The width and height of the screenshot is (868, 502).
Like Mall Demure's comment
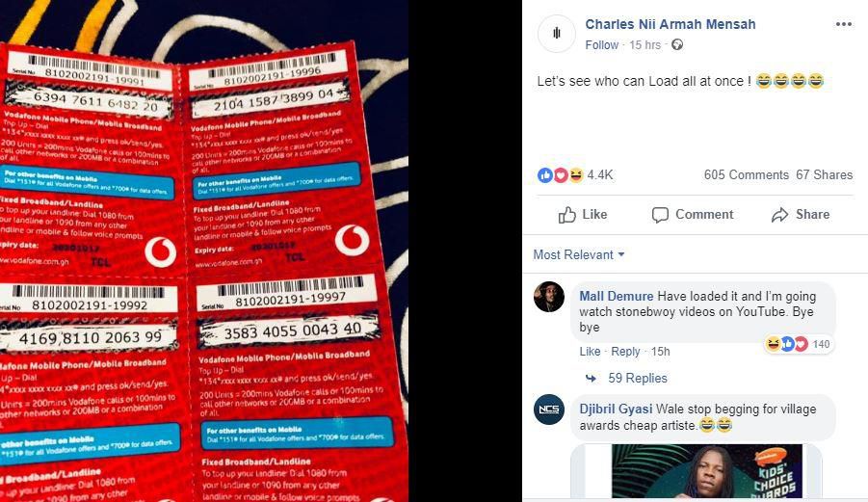click(x=590, y=352)
